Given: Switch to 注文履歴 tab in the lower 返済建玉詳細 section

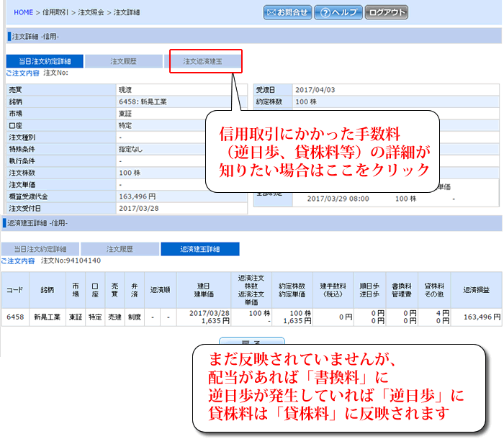Looking at the screenshot, I should coord(119,249).
